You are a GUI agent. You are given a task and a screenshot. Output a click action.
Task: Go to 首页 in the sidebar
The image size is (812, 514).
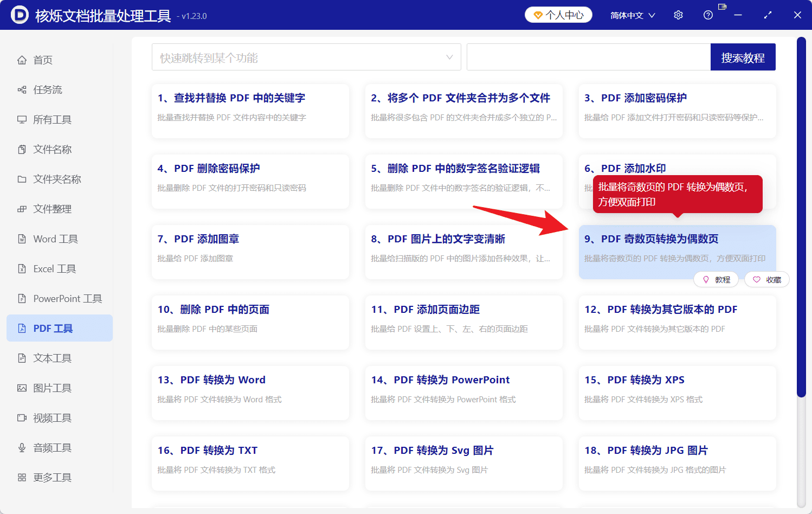point(60,60)
